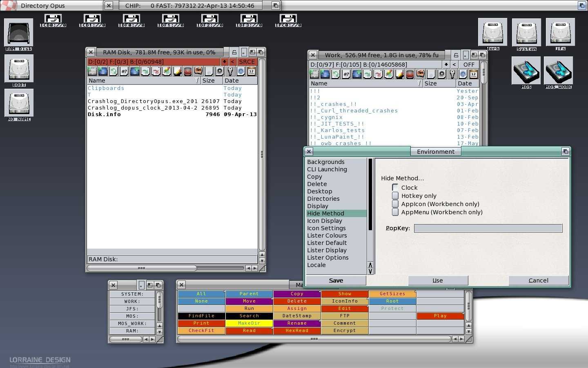Select Icon Settings in Environment list
588x368 pixels.
click(326, 228)
